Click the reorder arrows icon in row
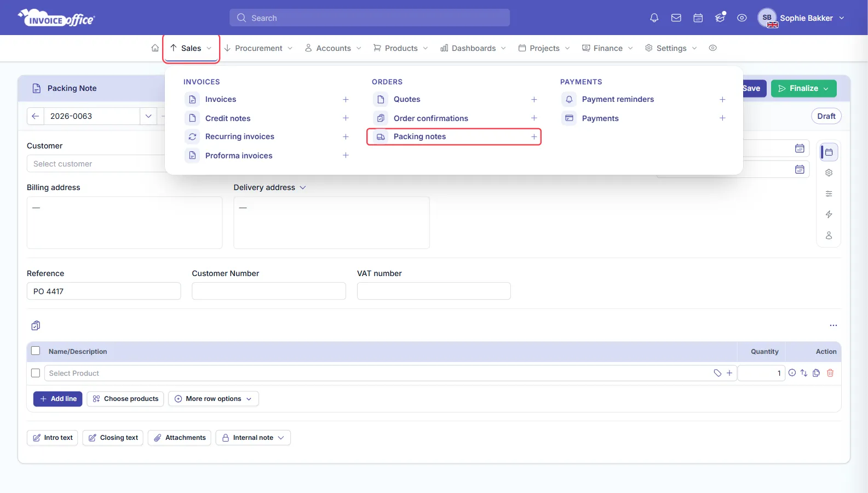This screenshot has width=868, height=493. (804, 373)
